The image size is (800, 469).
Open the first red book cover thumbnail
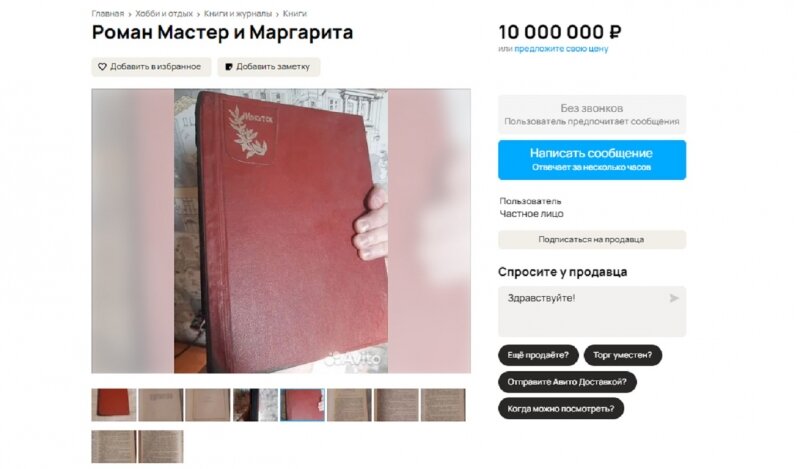click(x=114, y=405)
